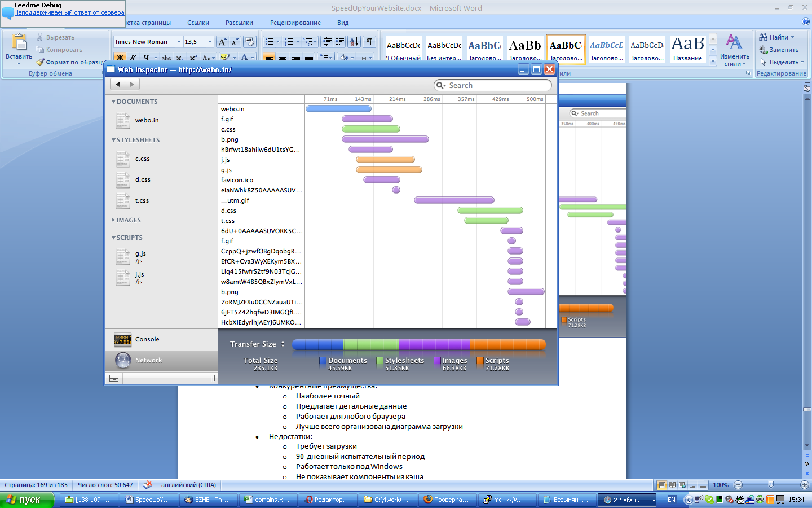Click the Web Inspector forward arrow button
812x508 pixels.
coord(132,84)
